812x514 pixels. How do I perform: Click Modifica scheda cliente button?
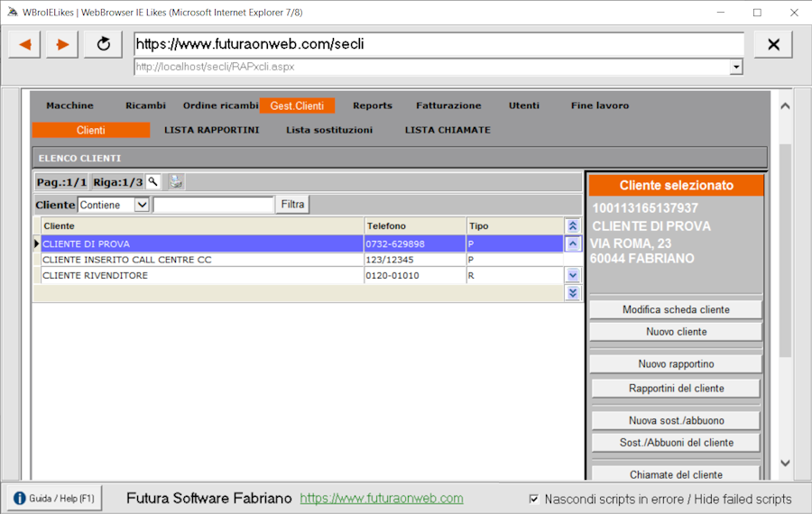click(x=676, y=309)
